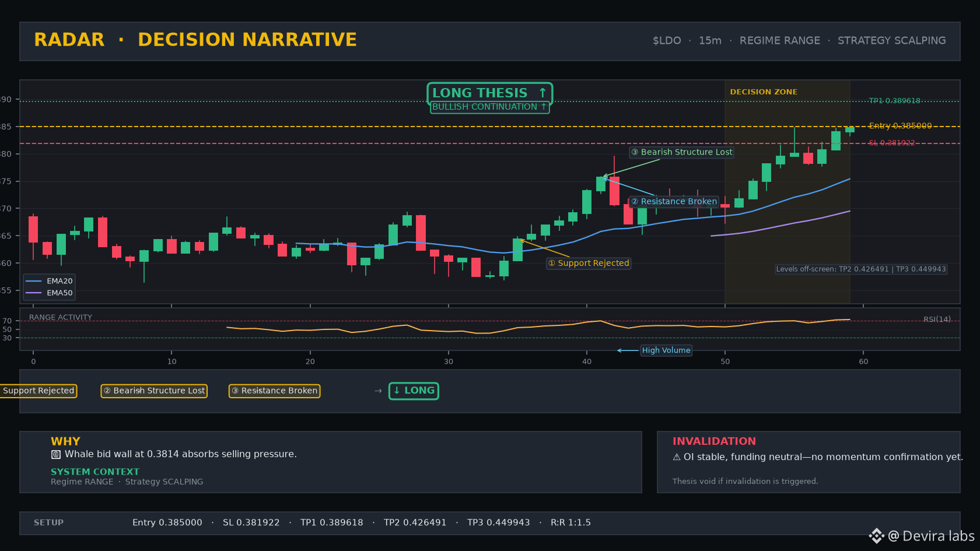Click the OI stable, funding neutral sentence
This screenshot has height=551, width=980.
pyautogui.click(x=823, y=457)
